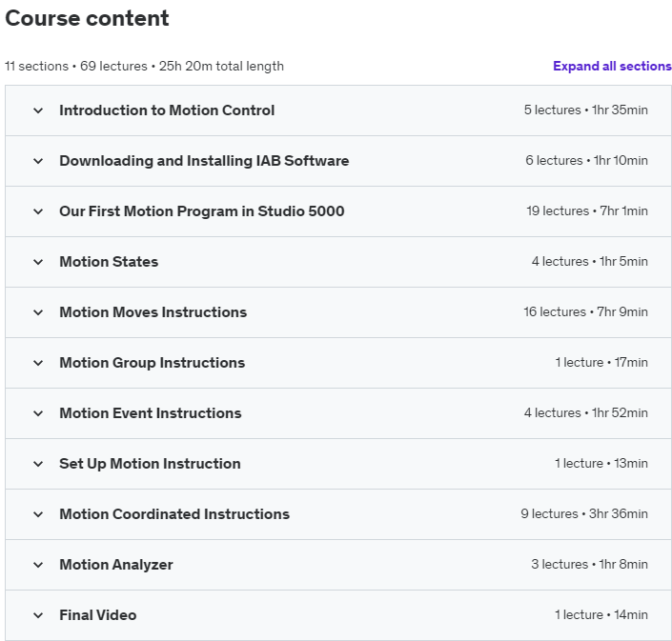Click the "9 lectures • 3hr 36min" label
This screenshot has height=641, width=672.
583,514
